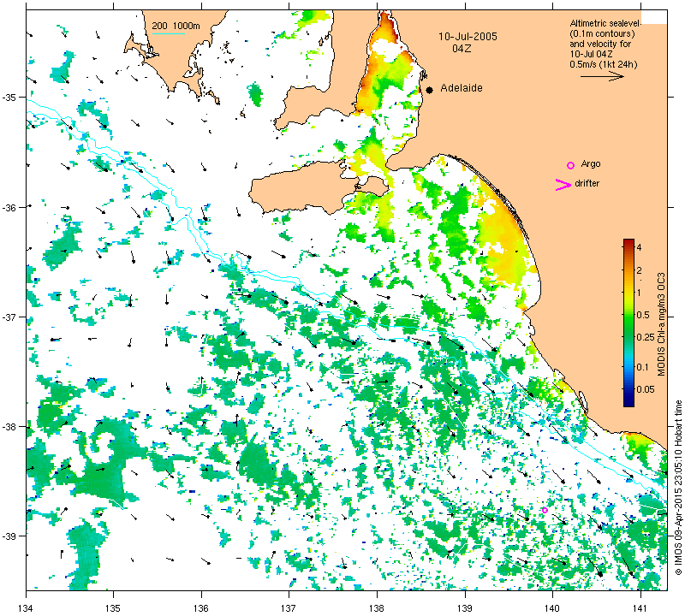Click the -37 latitude axis label
The image size is (685, 616).
pyautogui.click(x=12, y=317)
